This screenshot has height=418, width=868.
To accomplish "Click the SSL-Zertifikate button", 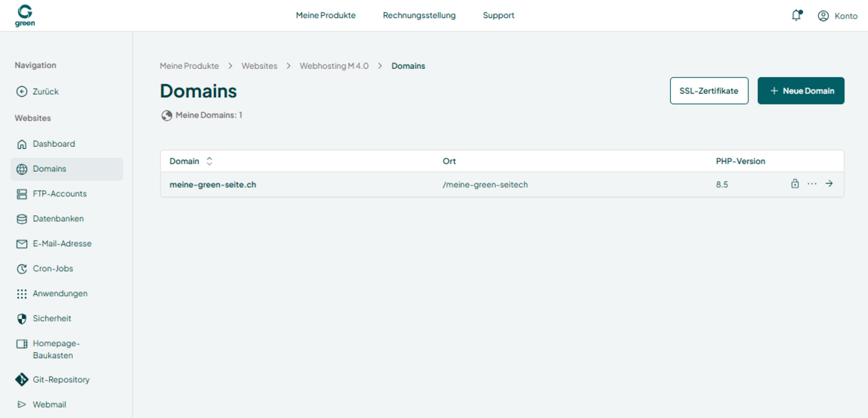I will pyautogui.click(x=709, y=90).
